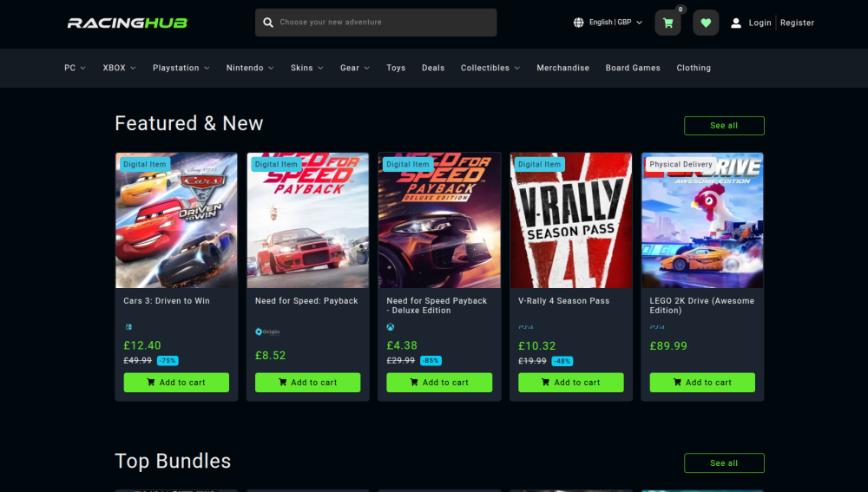Open the Merchandise category
Viewport: 868px width, 492px height.
point(563,68)
